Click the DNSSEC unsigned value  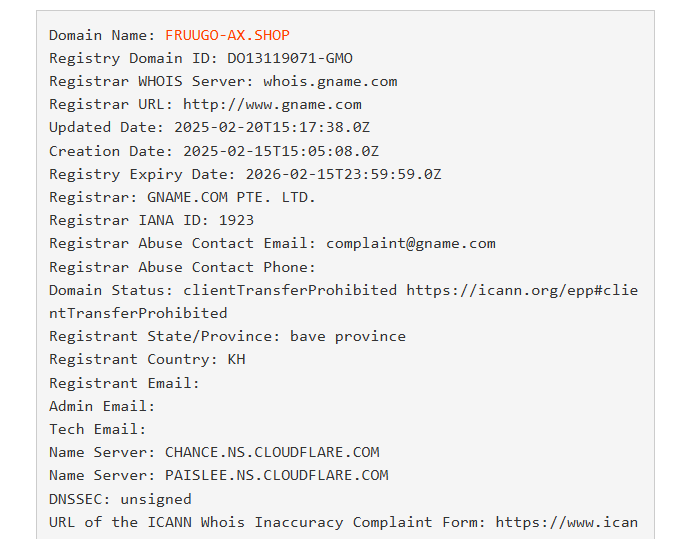(156, 499)
